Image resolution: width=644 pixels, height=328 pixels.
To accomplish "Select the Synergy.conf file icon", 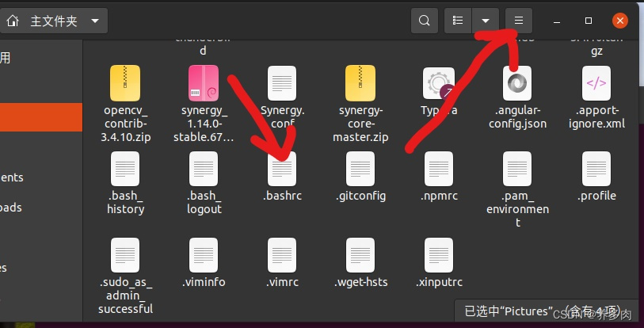I will click(x=282, y=83).
